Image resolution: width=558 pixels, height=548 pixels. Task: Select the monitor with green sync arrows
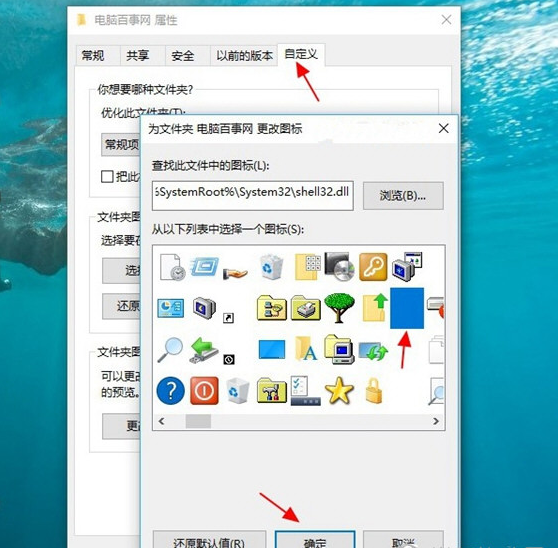373,351
